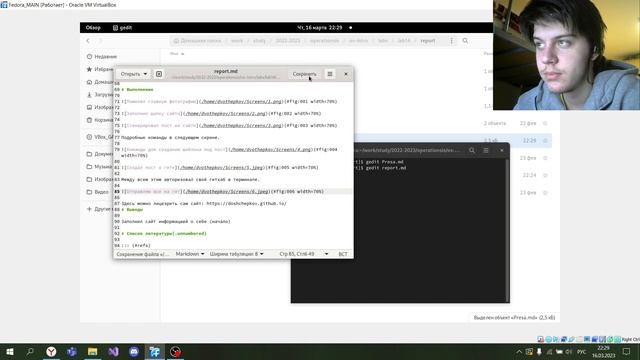The height and width of the screenshot is (360, 640).
Task: Click the Screens/6.jpeg image path link
Action: pos(226,191)
